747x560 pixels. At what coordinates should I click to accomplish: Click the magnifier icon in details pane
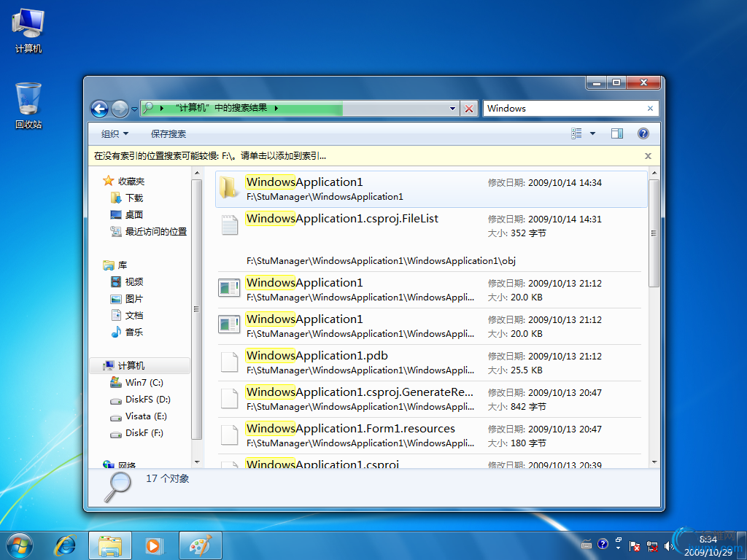coord(117,487)
